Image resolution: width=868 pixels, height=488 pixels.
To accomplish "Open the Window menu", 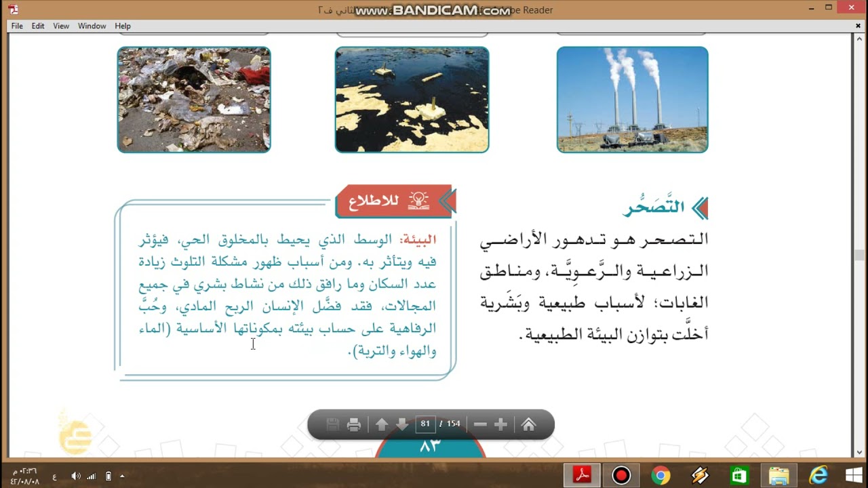I will (92, 26).
